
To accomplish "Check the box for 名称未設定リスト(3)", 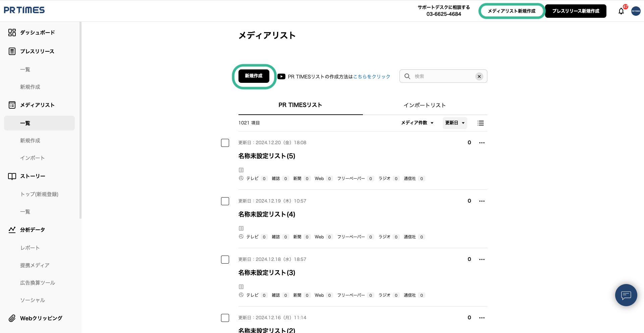I will click(x=225, y=260).
